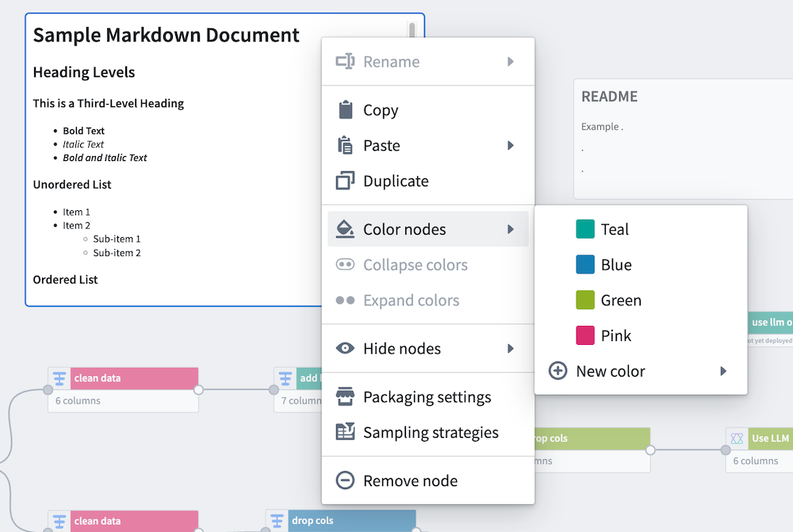The image size is (793, 532).
Task: Click the minus-circle icon beside Remove node
Action: (346, 480)
